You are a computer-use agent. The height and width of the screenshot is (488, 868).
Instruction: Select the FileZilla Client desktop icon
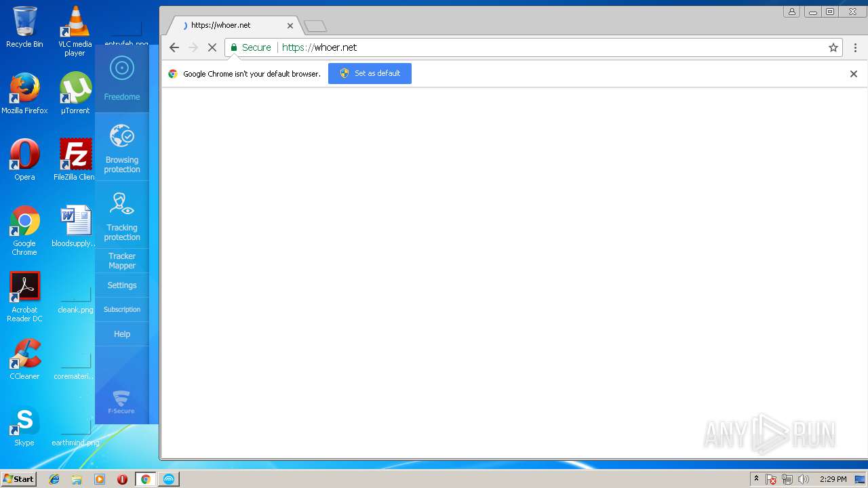[x=75, y=160]
